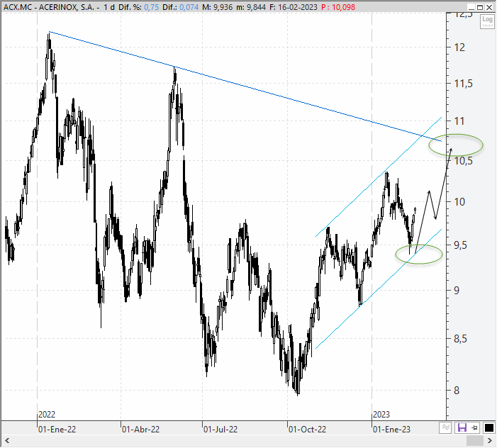Click the 12 price axis label
Screen dimensions: 497x448
click(x=459, y=47)
